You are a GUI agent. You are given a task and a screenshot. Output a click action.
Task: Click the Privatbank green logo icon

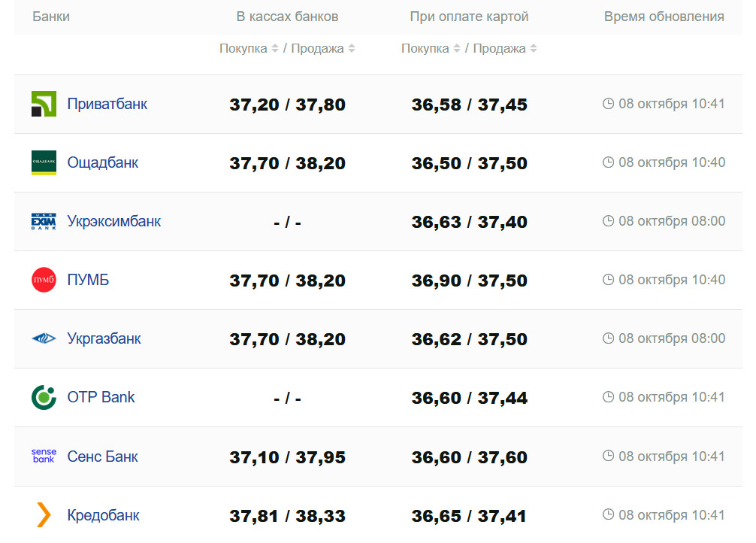click(44, 104)
